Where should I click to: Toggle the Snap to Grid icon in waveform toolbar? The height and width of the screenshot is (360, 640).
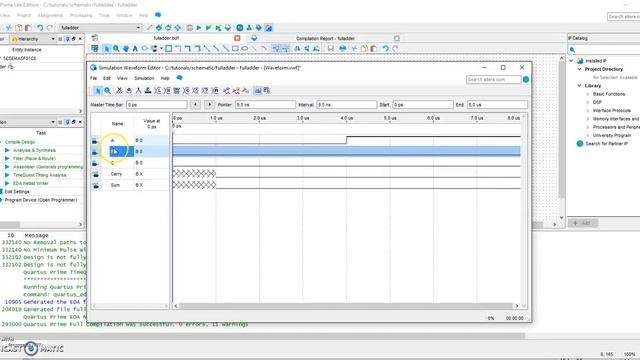(258, 91)
